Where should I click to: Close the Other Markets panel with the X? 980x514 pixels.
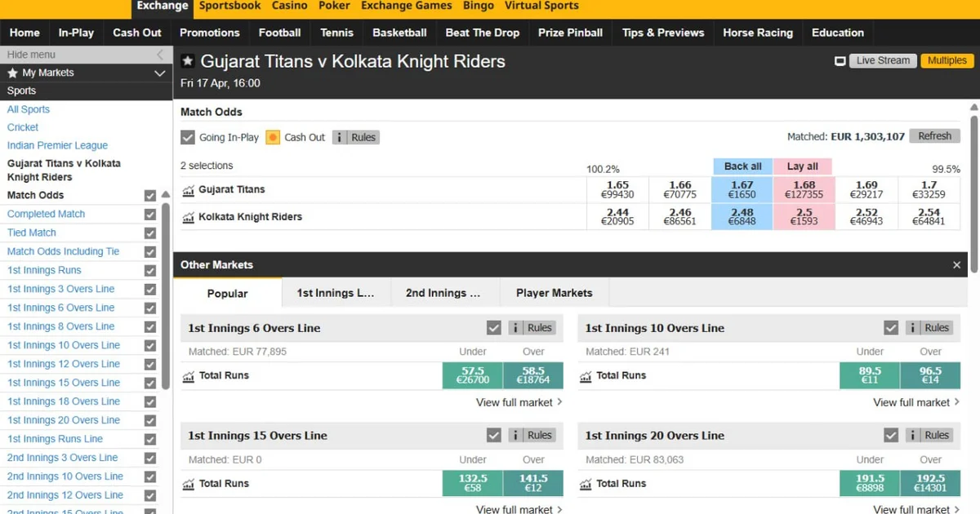click(956, 264)
